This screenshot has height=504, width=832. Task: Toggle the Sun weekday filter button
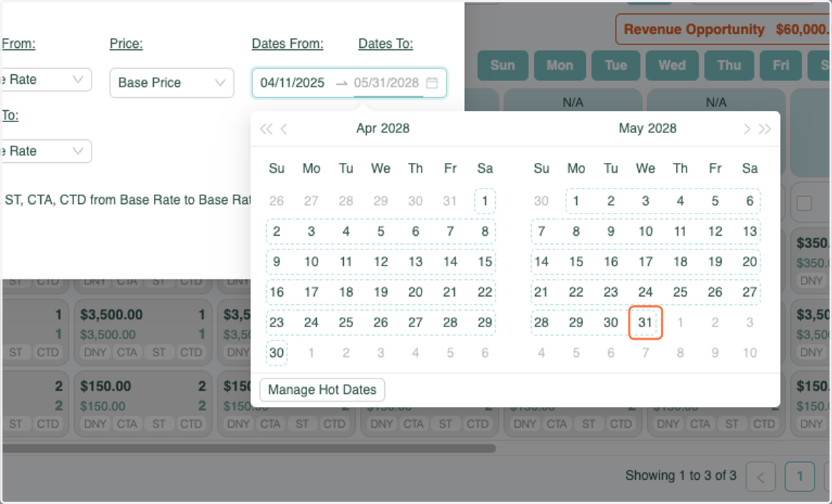pyautogui.click(x=503, y=66)
